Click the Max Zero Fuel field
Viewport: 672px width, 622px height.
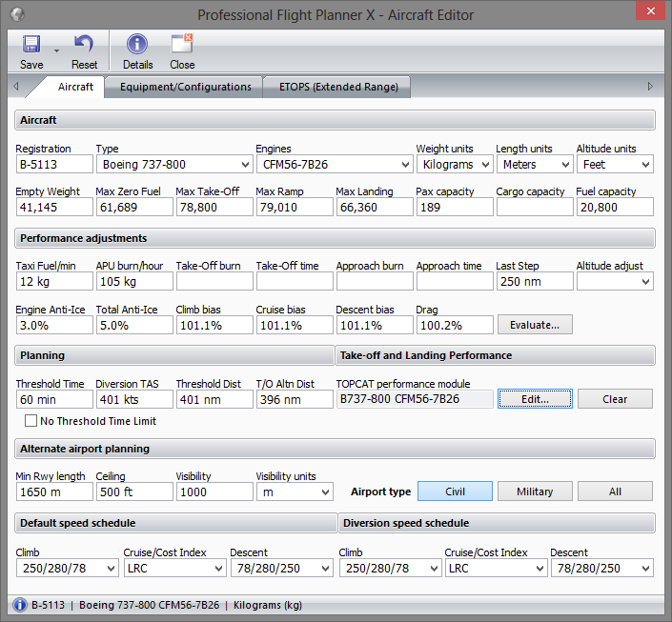coord(134,208)
